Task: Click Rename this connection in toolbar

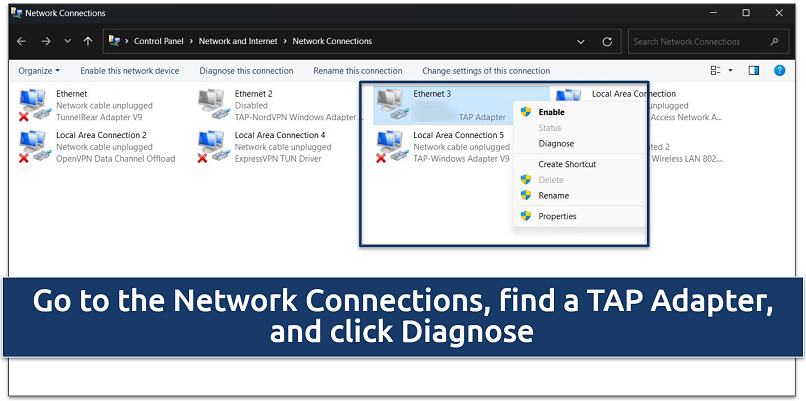Action: [357, 71]
